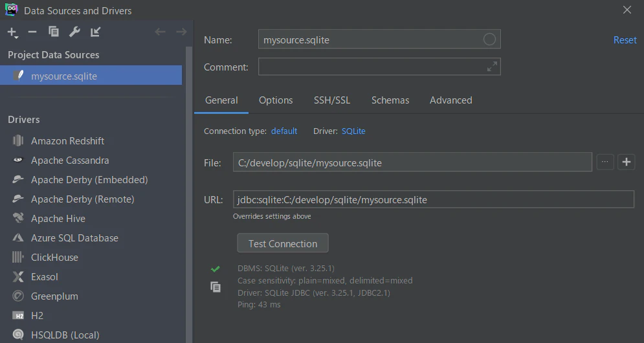Remove the selected data source with minus icon
644x343 pixels.
[x=32, y=32]
